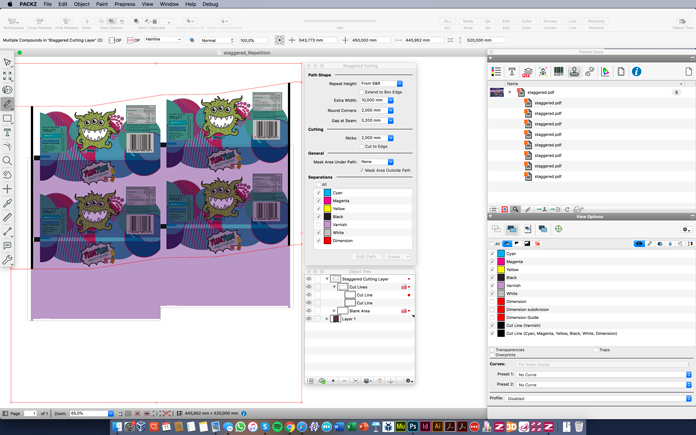The image size is (696, 435).
Task: Click the Yellow swatch in View Options list
Action: click(x=501, y=269)
